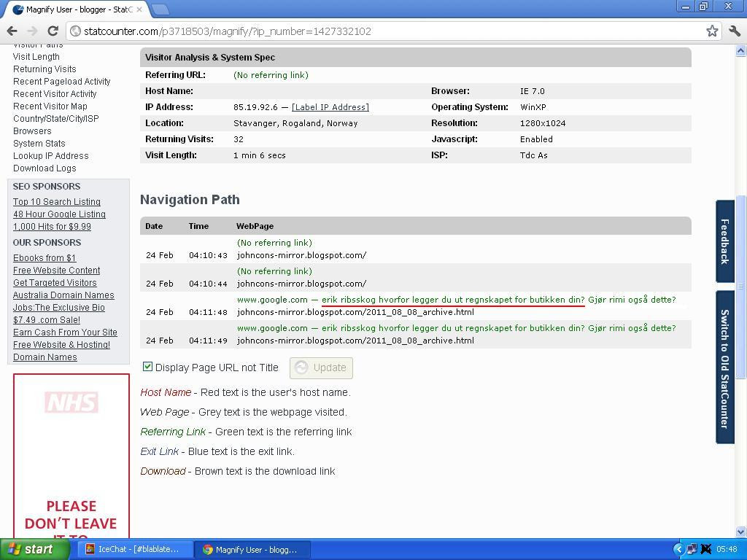Click the Windows Start button
Image resolution: width=747 pixels, height=560 pixels.
[x=34, y=550]
